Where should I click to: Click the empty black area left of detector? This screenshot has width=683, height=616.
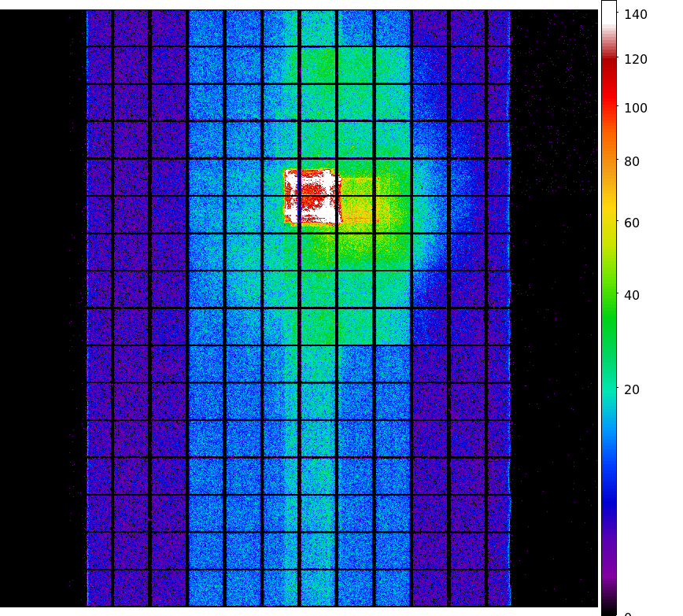39,315
